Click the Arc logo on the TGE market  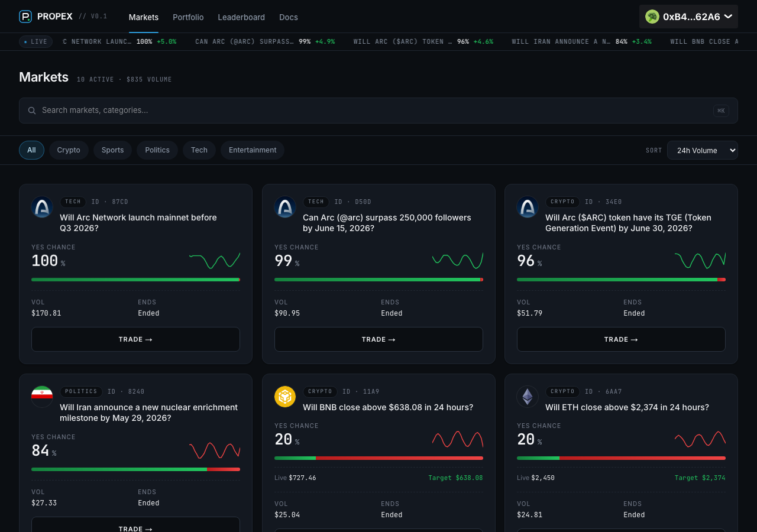(528, 207)
